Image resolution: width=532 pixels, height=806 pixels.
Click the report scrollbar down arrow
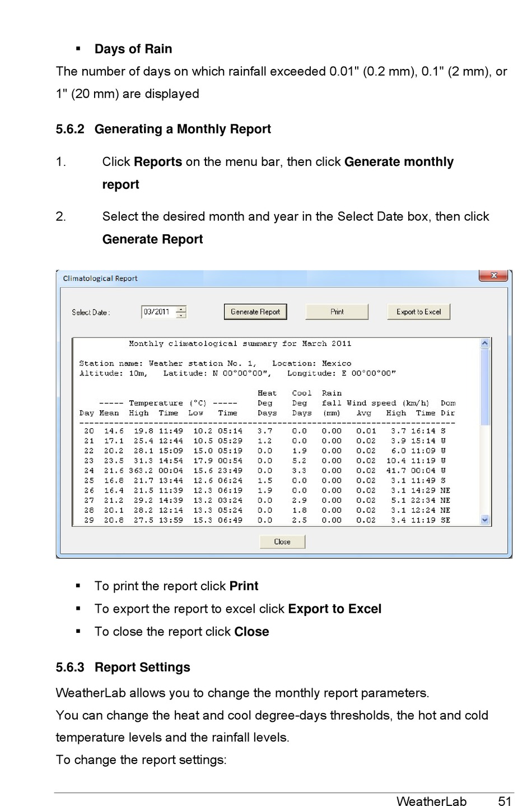pos(485,520)
